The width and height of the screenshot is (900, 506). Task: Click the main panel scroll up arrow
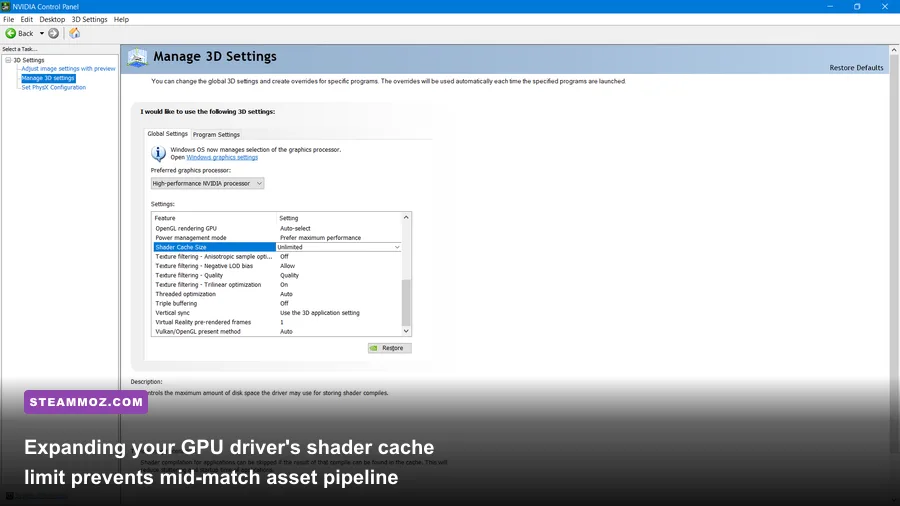coord(894,50)
